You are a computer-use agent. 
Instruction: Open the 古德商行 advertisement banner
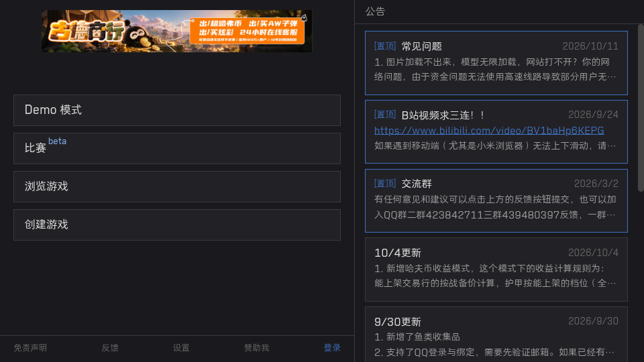pyautogui.click(x=176, y=32)
